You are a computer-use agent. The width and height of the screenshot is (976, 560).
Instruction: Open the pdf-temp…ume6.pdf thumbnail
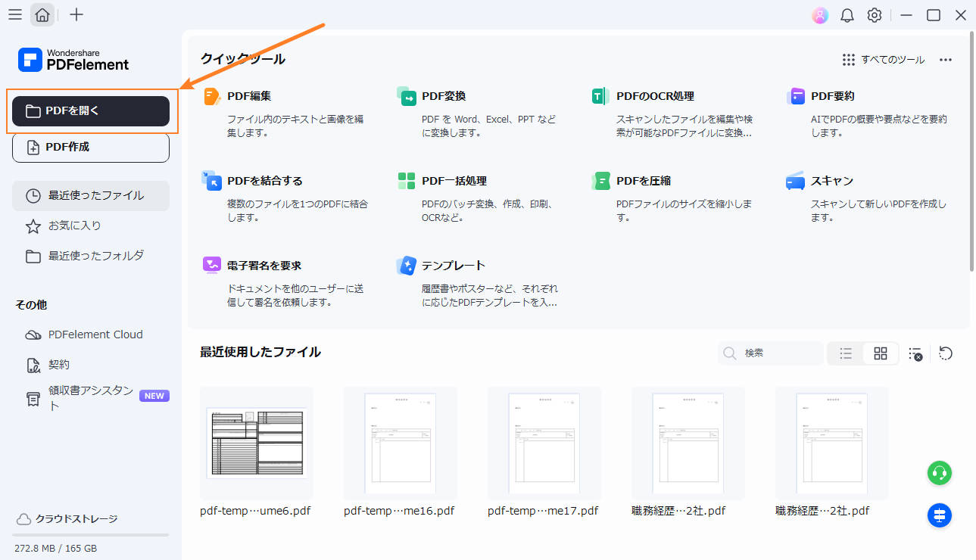[x=256, y=443]
